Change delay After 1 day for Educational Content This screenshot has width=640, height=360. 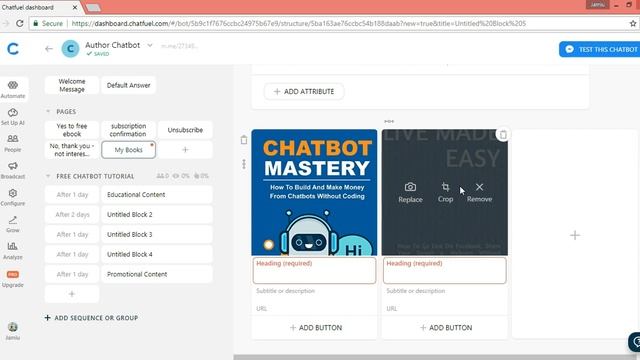click(x=72, y=195)
